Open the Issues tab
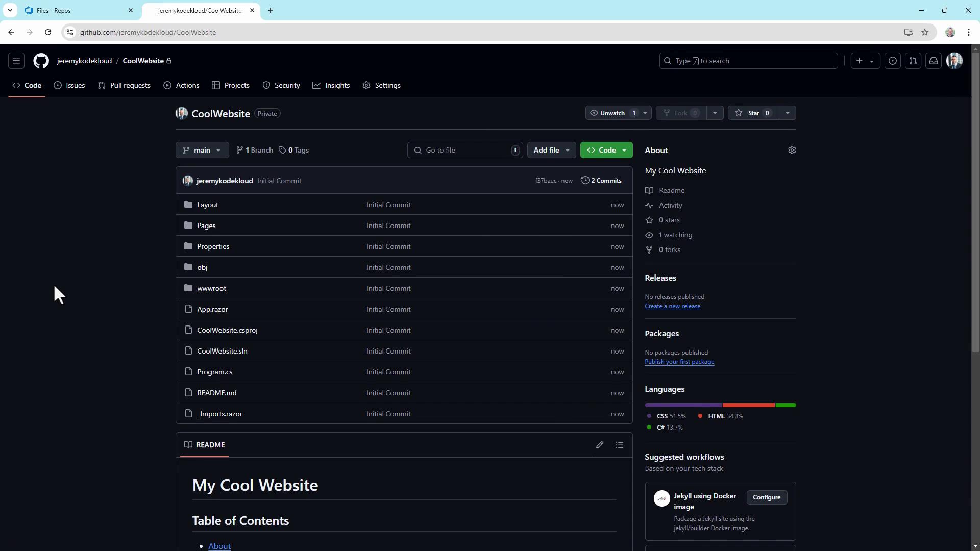 [69, 85]
